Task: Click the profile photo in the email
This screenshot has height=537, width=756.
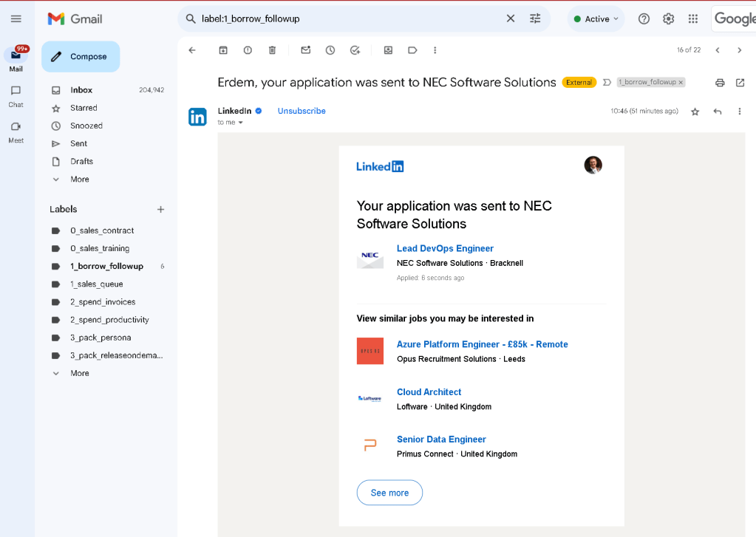Action: (593, 165)
